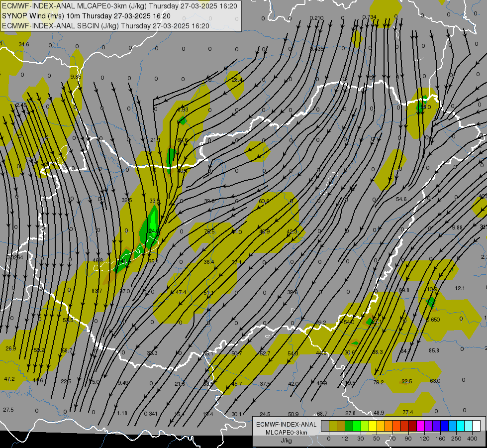487x448 pixels.
Task: Select the 47.2 grid value
Action: point(9,379)
